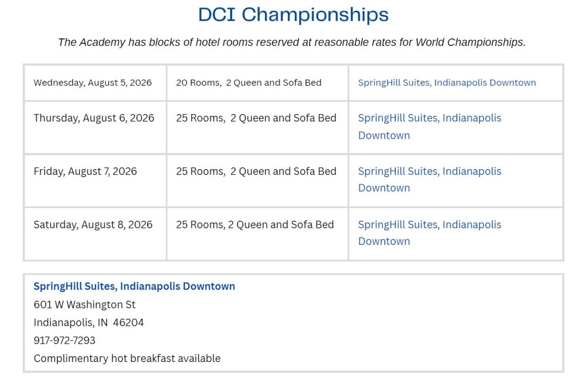Open SpringHill Suites link in Friday row
This screenshot has width=588, height=379.
(x=429, y=171)
